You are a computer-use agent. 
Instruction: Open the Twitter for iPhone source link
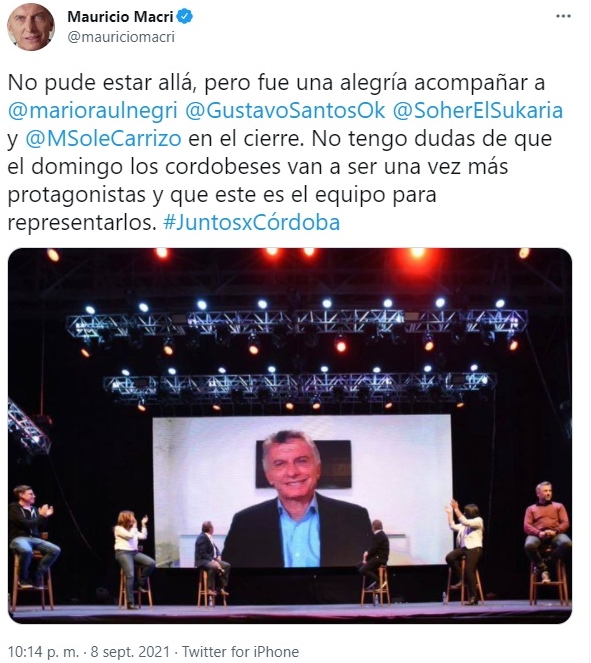click(x=240, y=652)
